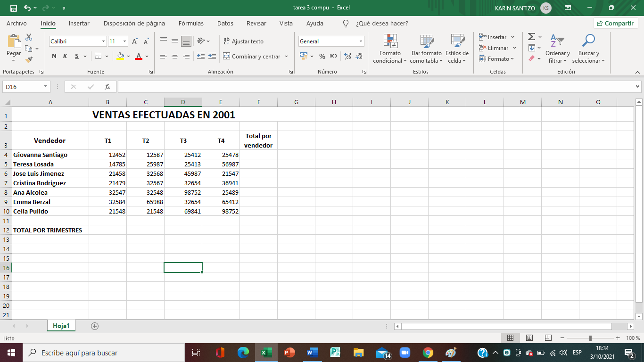
Task: Open Buscar y seleccionar button
Action: (588, 49)
